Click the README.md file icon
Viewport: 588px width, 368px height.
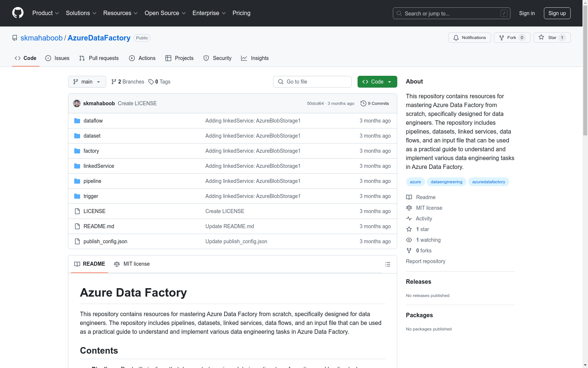(77, 226)
